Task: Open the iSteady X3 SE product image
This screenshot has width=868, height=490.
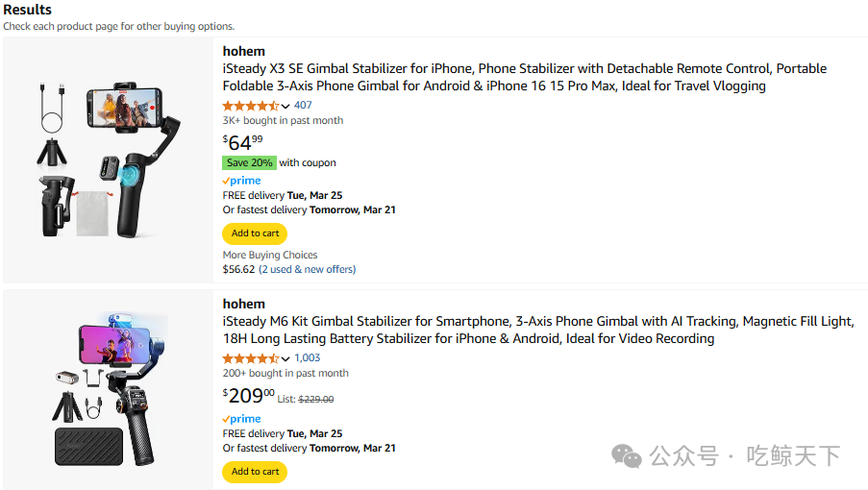Action: 108,159
